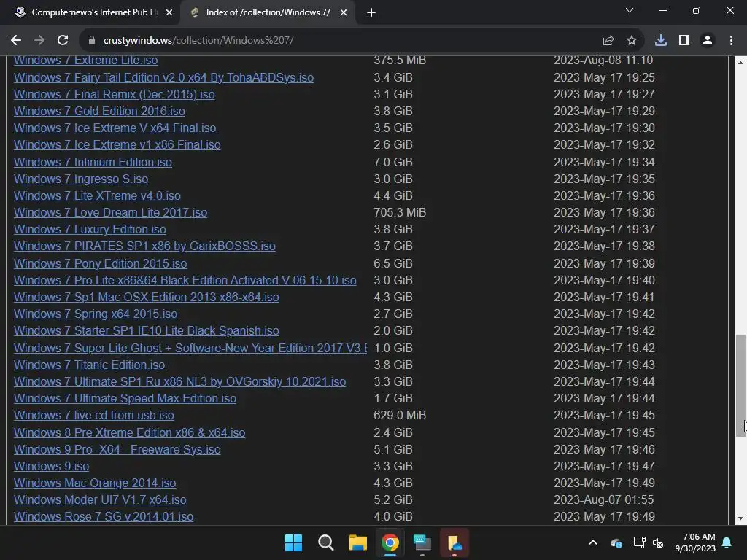Open the computer monitor taskbar app
Image resolution: width=747 pixels, height=560 pixels.
click(422, 542)
